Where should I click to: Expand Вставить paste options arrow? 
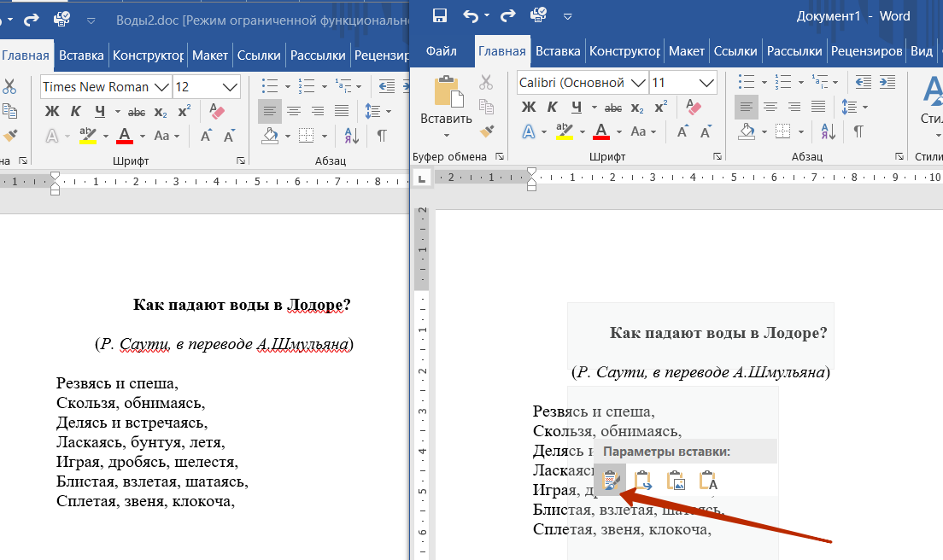(446, 135)
